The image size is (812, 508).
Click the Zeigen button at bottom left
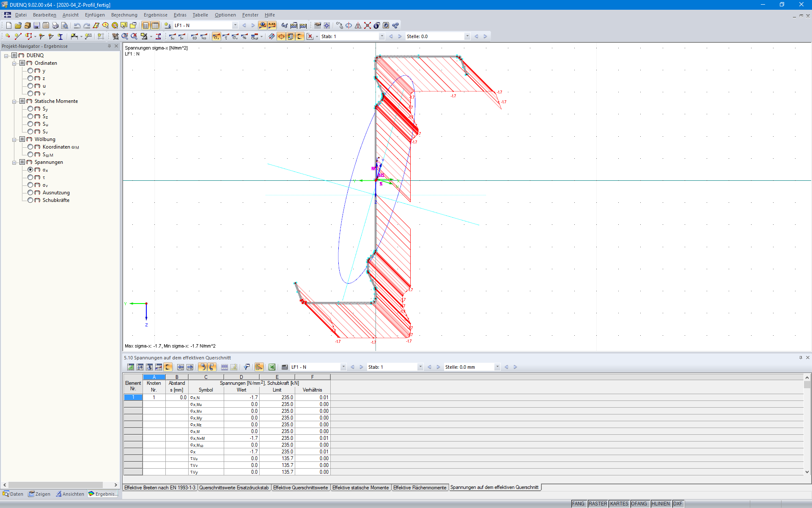pos(39,494)
